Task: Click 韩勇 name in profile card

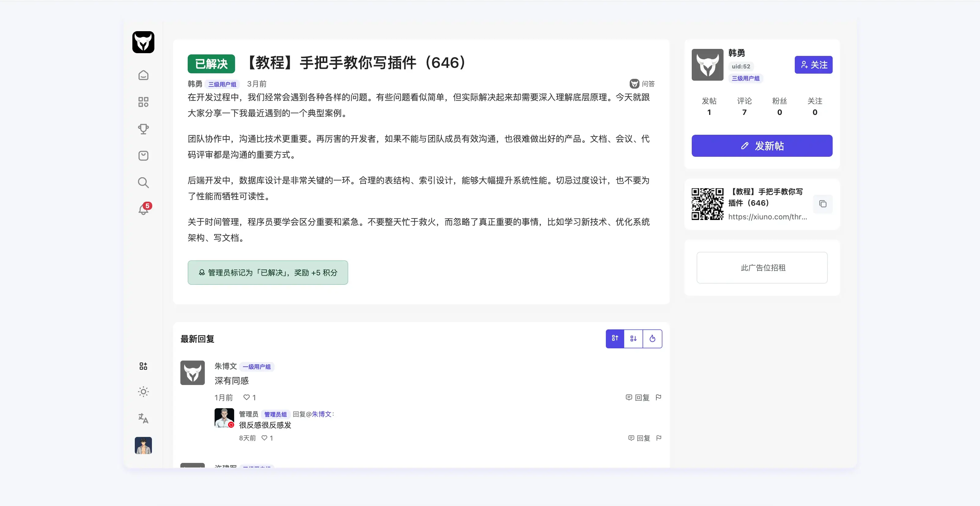Action: point(736,53)
